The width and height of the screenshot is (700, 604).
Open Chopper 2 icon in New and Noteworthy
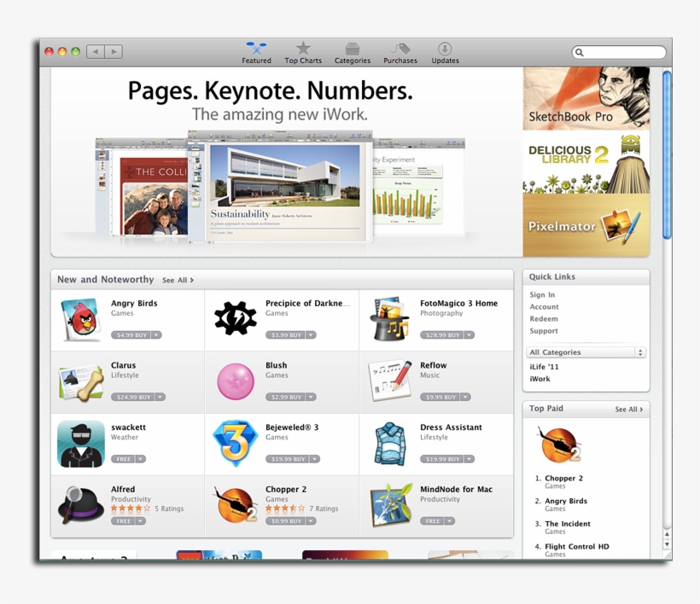[236, 505]
